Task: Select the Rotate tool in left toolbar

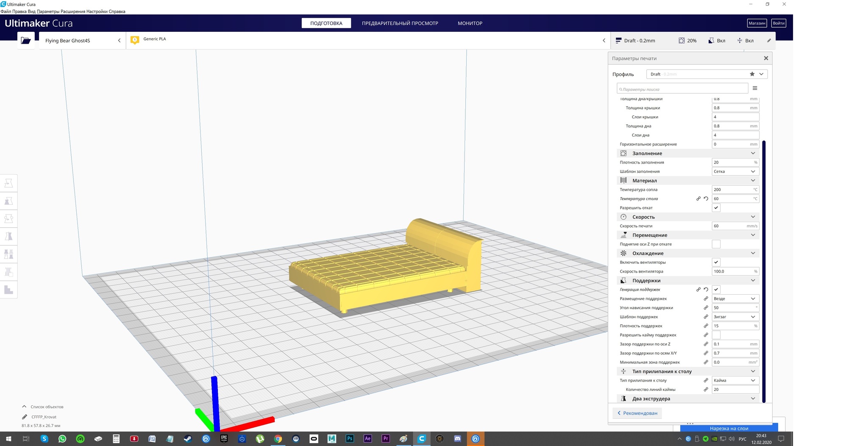Action: (8, 219)
